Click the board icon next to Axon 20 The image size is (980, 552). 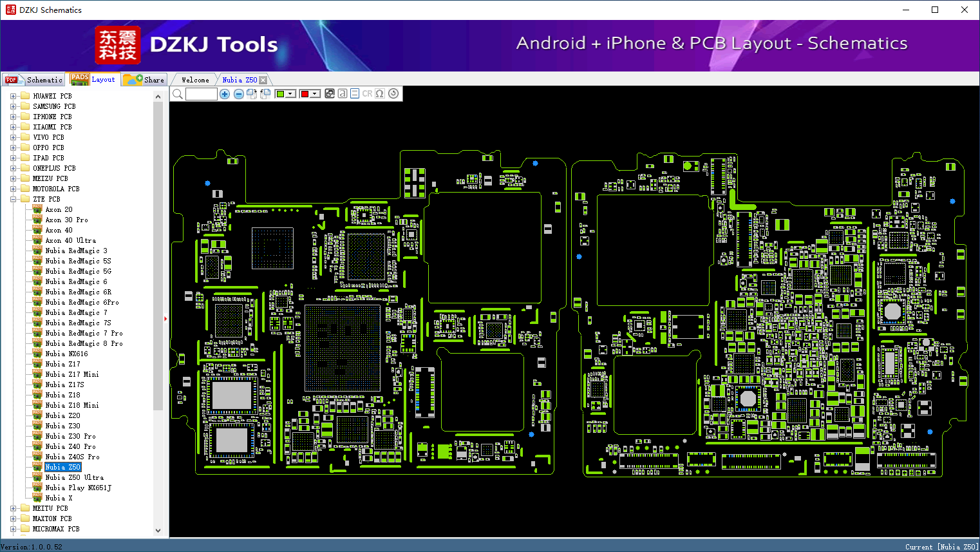[37, 209]
